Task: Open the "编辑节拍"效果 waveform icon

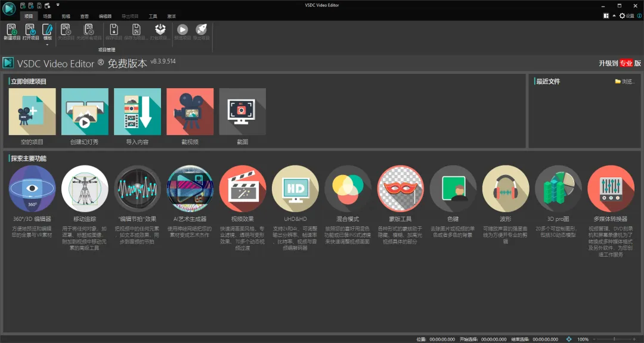Action: [x=137, y=189]
